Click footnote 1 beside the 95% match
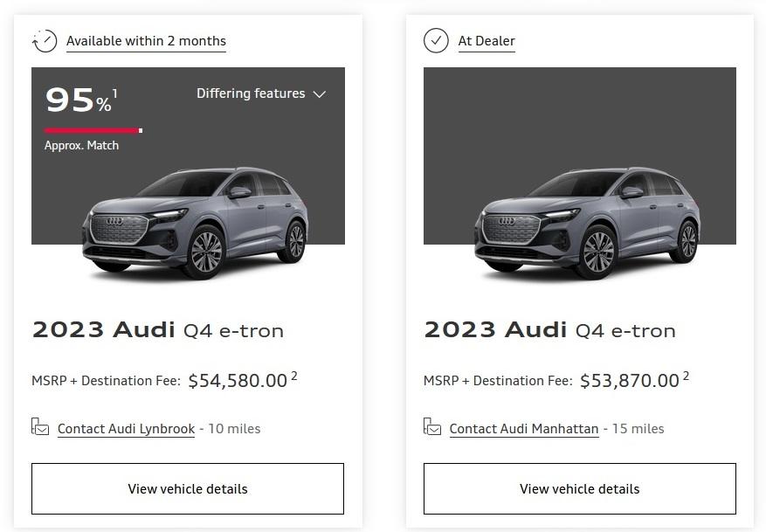 [x=114, y=93]
